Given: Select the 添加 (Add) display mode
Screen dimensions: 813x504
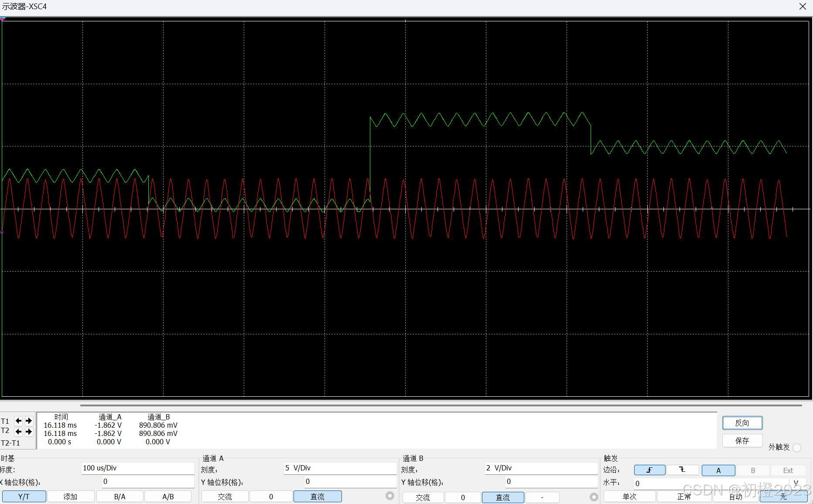Looking at the screenshot, I should 71,497.
